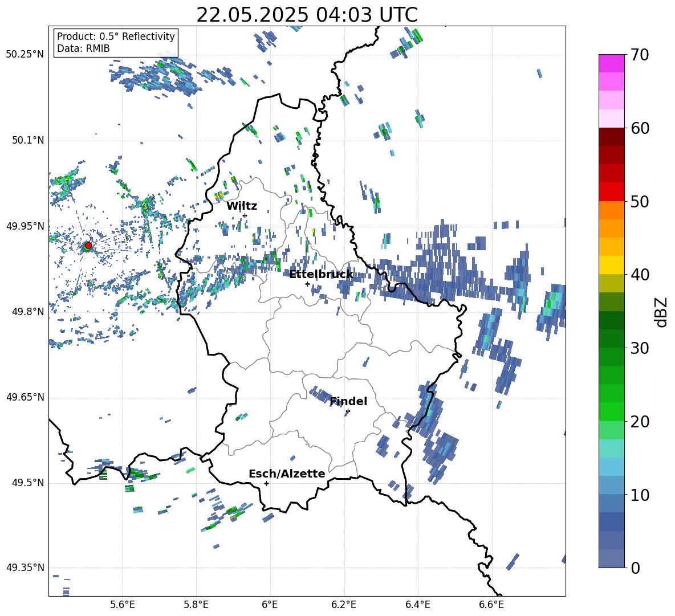
Task: Click the 49.8°N latitude label
Action: pos(28,312)
